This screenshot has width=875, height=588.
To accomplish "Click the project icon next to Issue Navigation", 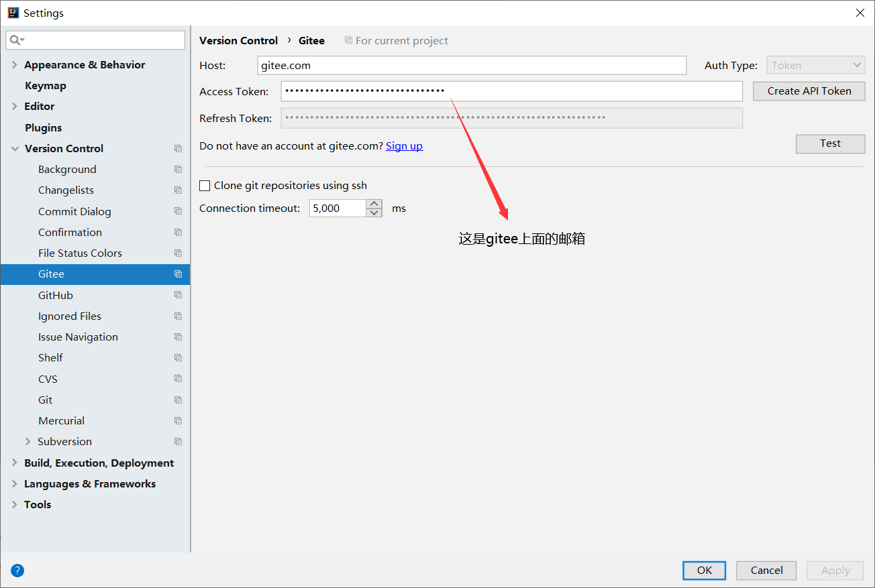I will (x=178, y=337).
